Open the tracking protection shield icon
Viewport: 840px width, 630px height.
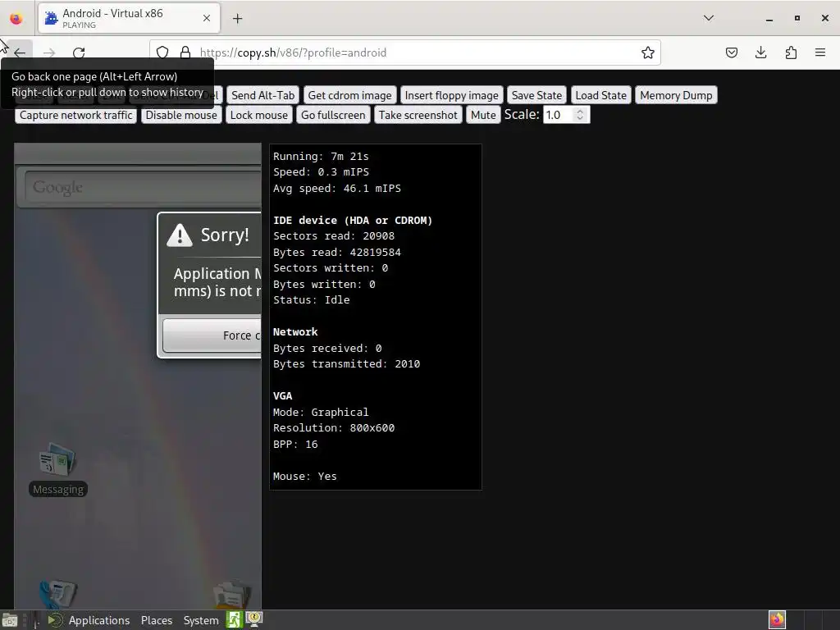click(162, 52)
